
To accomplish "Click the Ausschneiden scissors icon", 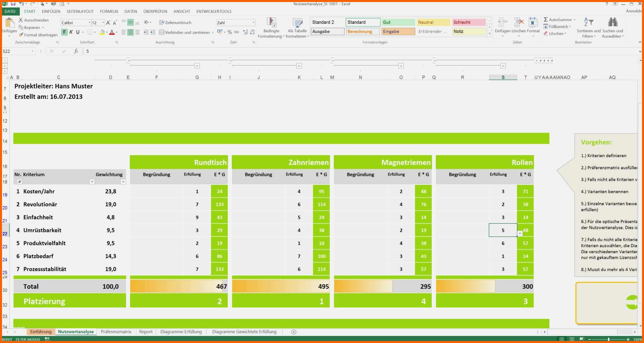I will click(21, 20).
